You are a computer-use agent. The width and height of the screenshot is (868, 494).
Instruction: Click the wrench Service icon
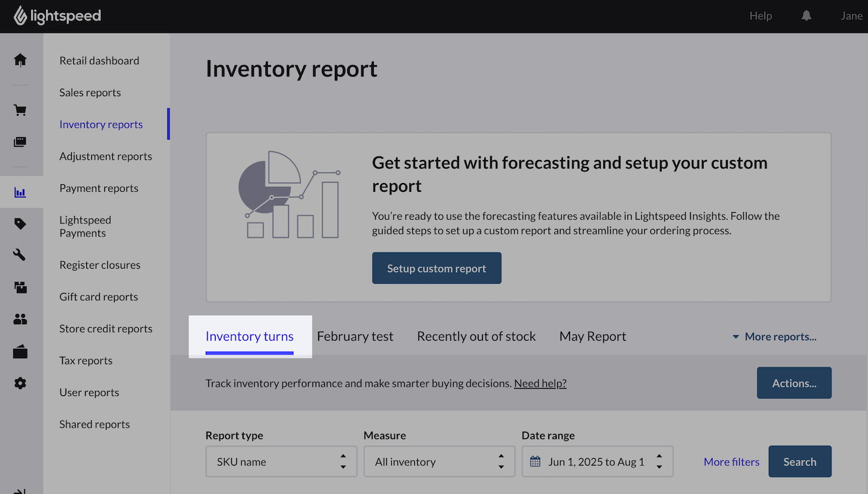20,254
